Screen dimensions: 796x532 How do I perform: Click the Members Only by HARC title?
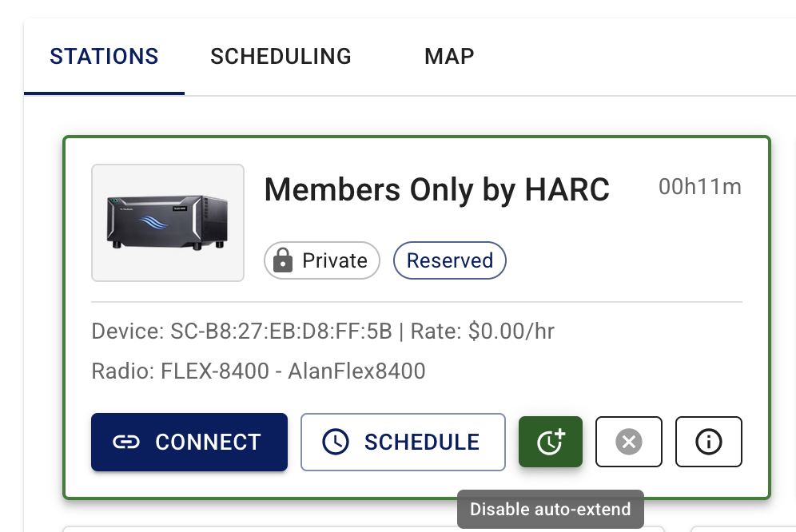(x=436, y=190)
